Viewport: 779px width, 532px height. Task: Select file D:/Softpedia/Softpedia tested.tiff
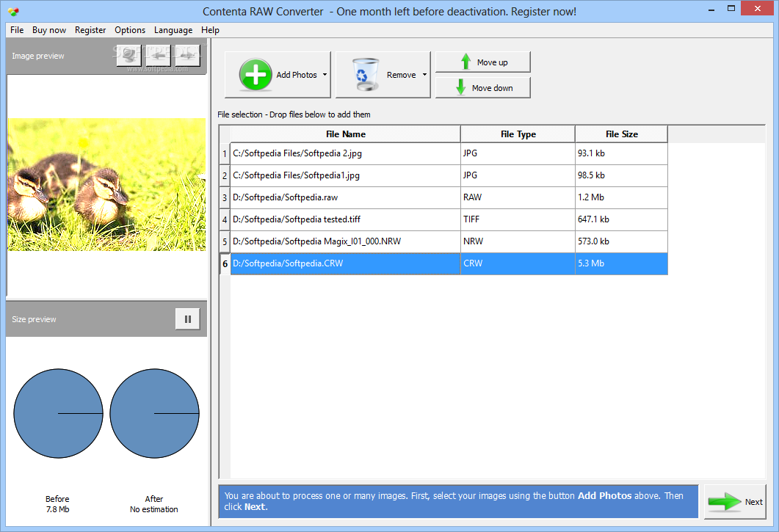click(x=345, y=219)
